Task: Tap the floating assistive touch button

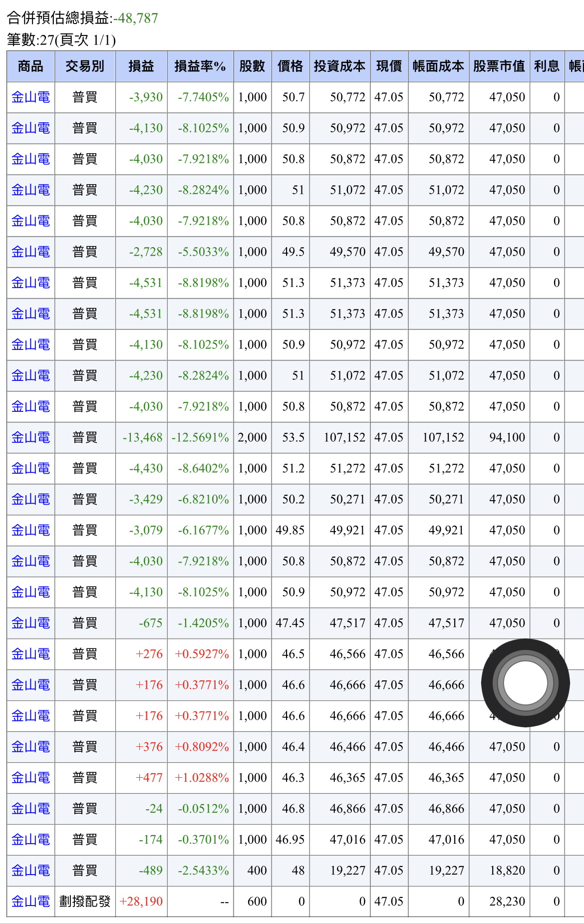Action: pyautogui.click(x=525, y=683)
